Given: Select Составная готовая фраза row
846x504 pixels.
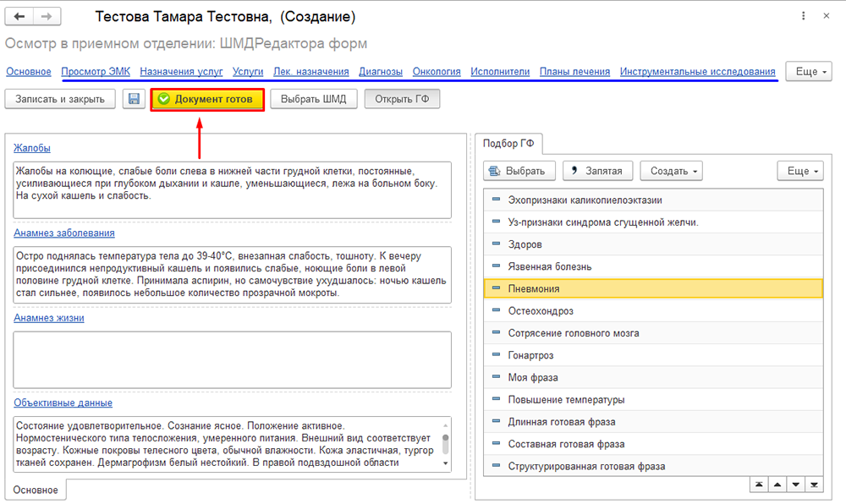Looking at the screenshot, I should pos(653,444).
